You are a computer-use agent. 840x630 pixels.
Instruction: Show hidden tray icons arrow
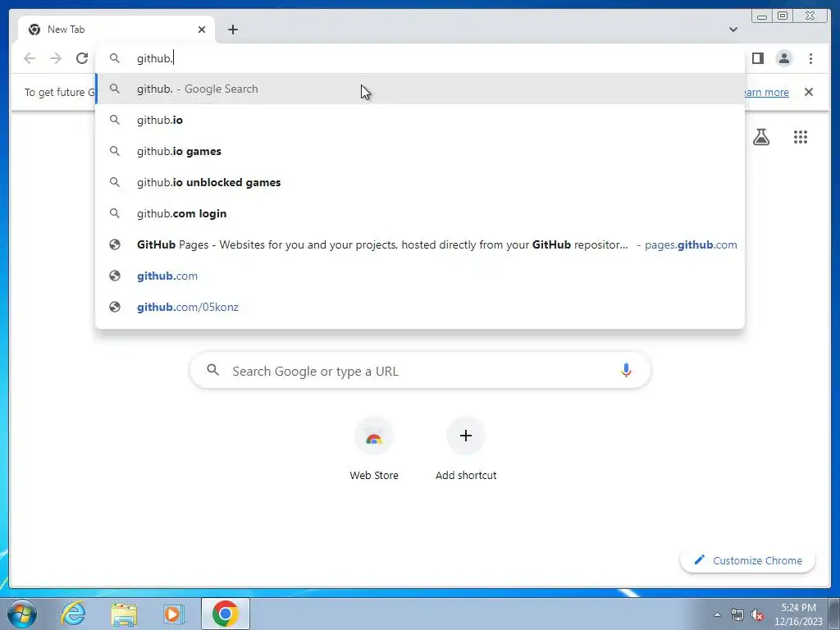(x=717, y=614)
